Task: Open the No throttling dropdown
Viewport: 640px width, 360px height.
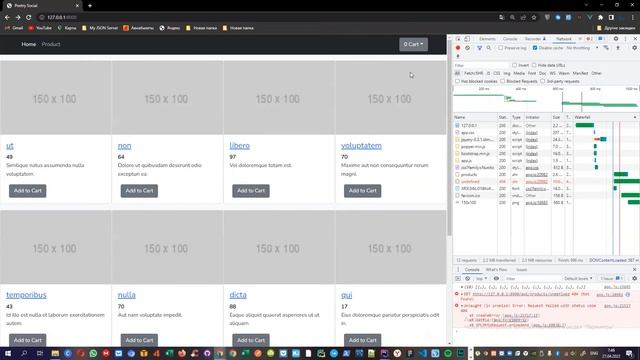Action: click(x=582, y=48)
